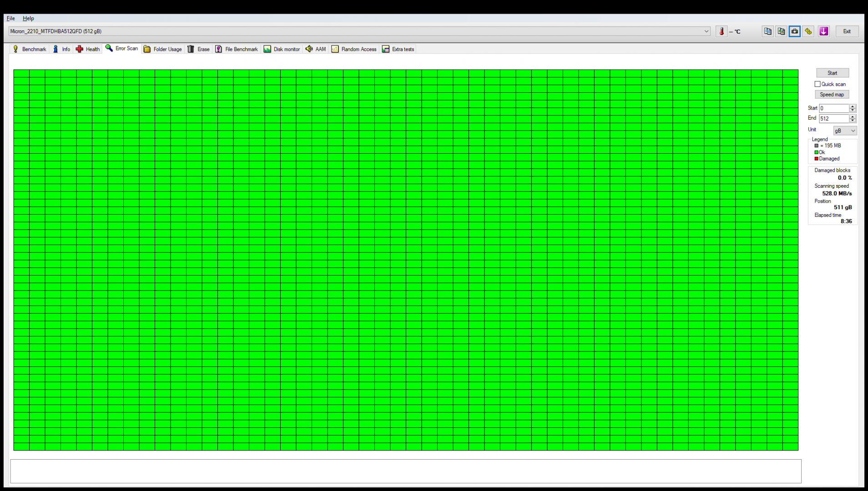Viewport: 868px width, 491px height.
Task: Open Erase tab trash can icon
Action: click(x=191, y=49)
